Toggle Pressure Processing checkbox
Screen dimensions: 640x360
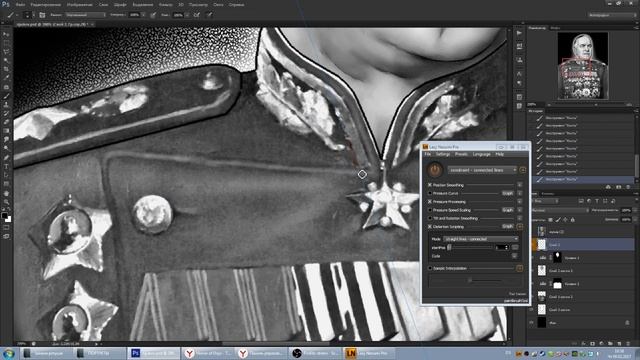[430, 202]
